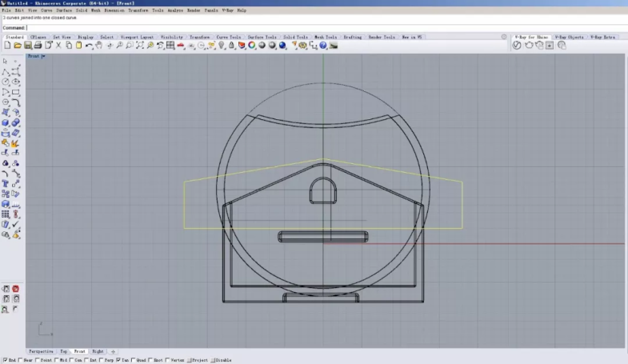This screenshot has height=364, width=628.
Task: Click the Print icon in toolbar
Action: 38,46
